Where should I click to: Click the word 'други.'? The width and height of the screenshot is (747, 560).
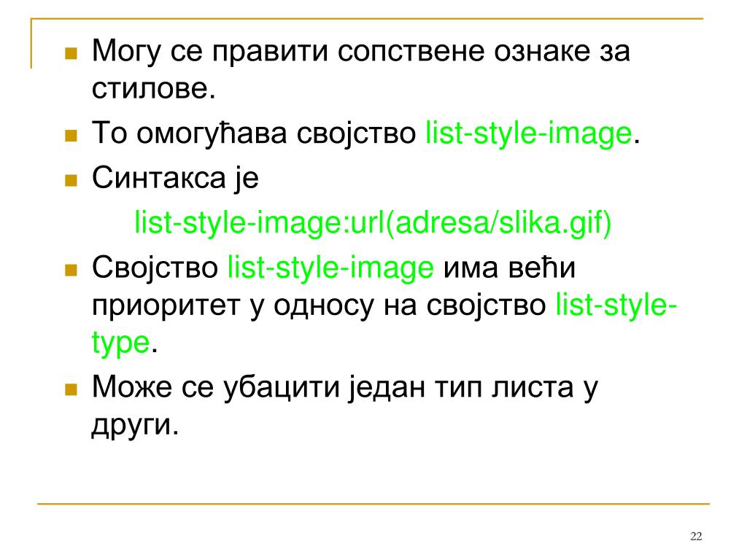tap(135, 425)
